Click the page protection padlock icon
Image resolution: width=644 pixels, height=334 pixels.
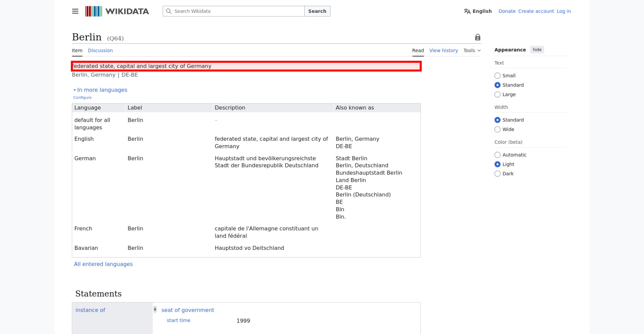click(x=478, y=37)
